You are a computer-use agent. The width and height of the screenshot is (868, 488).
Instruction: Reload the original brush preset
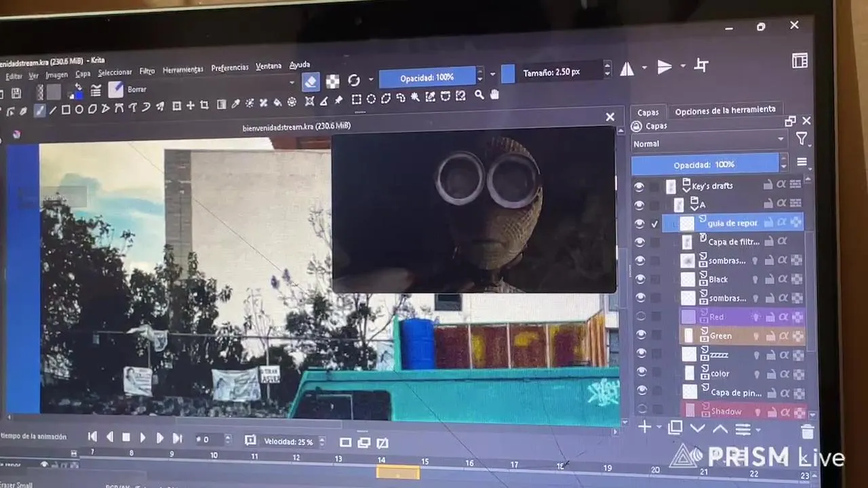(354, 80)
